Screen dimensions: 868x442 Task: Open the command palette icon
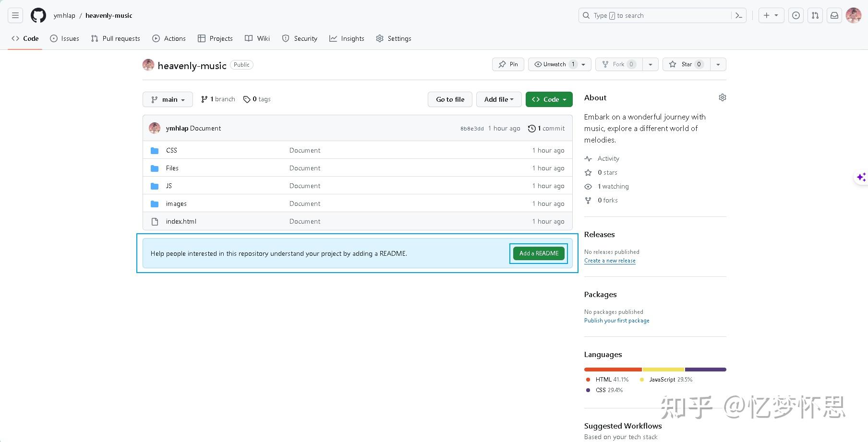coord(739,15)
